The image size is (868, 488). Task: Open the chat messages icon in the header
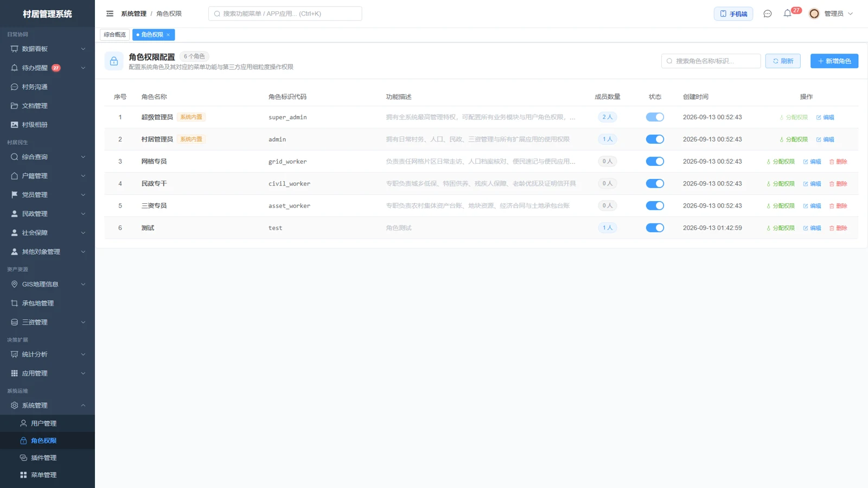click(x=767, y=14)
